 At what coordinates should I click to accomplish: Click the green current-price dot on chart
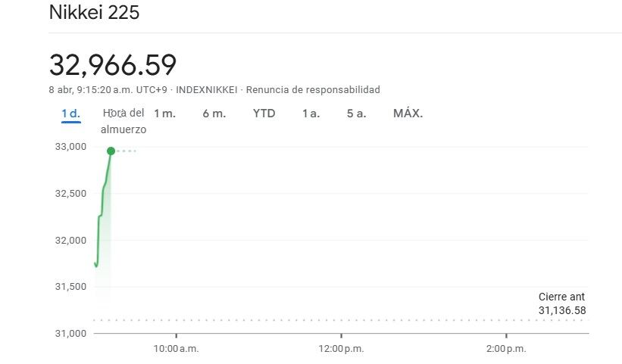pos(111,151)
